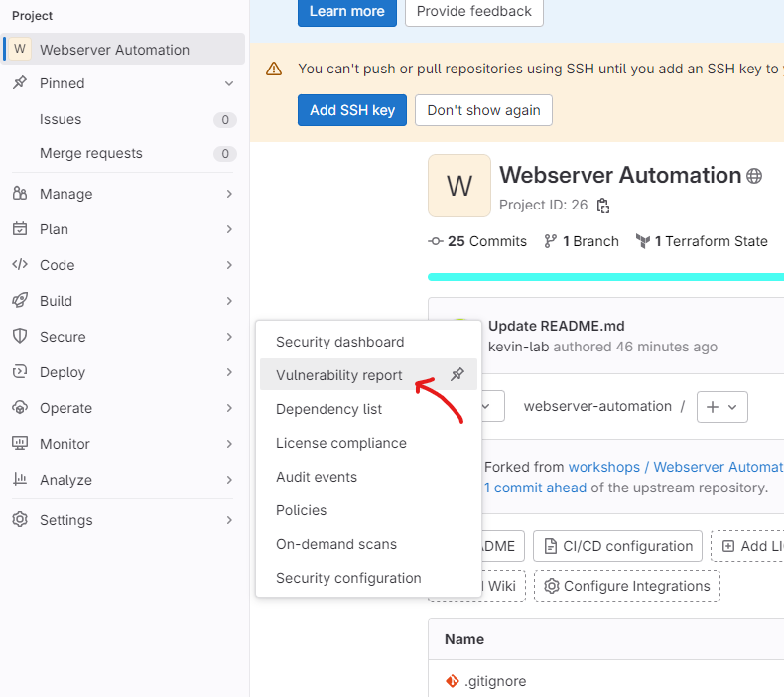This screenshot has height=697, width=784.
Task: Click the large W project avatar
Action: pyautogui.click(x=459, y=186)
